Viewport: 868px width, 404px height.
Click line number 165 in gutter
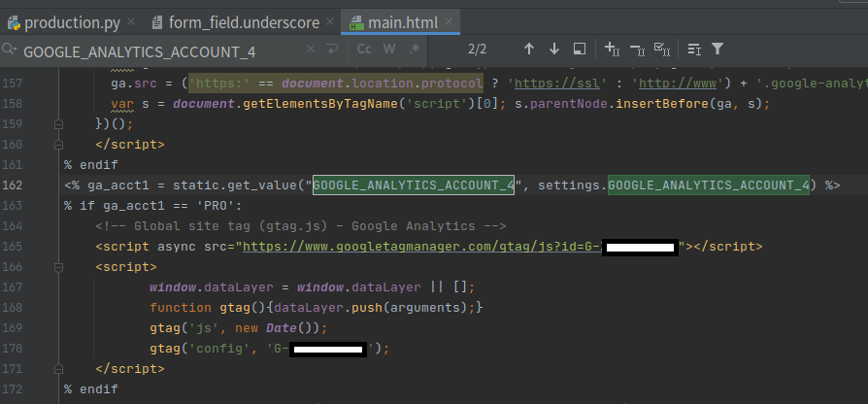(13, 247)
